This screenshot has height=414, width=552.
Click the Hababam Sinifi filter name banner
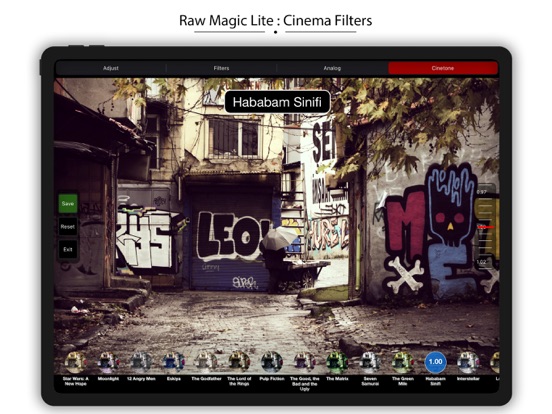[x=277, y=102]
